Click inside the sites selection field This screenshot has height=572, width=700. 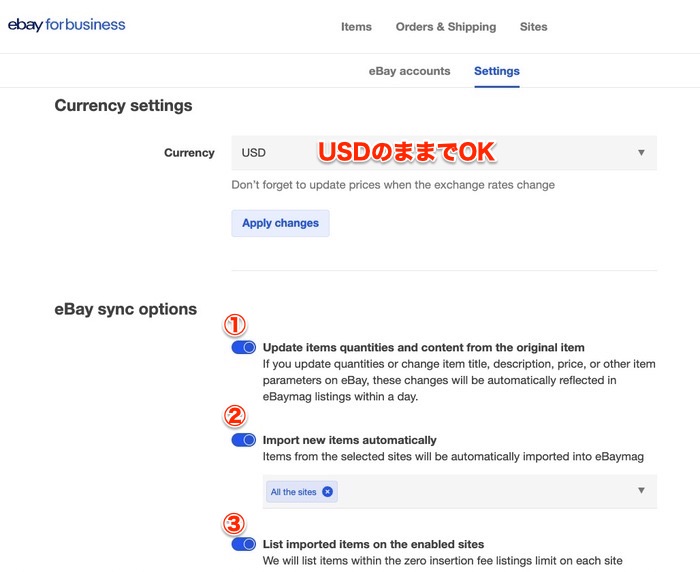(480, 491)
